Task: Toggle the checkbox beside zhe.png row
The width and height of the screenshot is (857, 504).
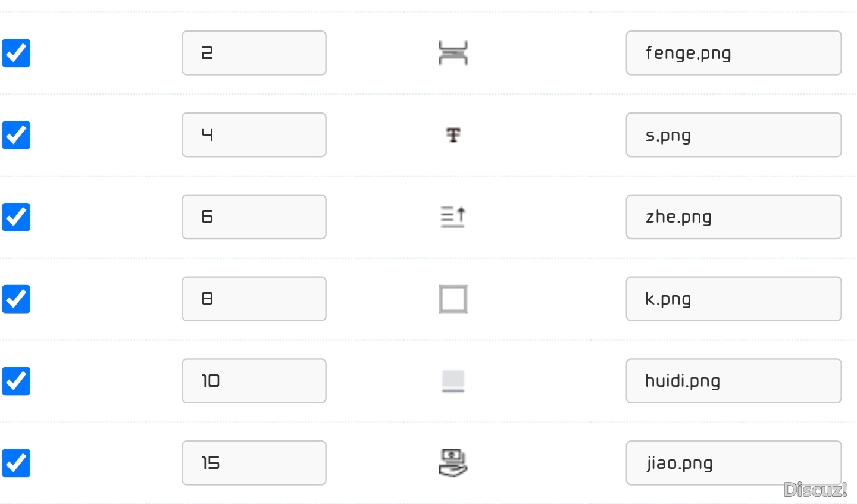Action: pos(16,217)
